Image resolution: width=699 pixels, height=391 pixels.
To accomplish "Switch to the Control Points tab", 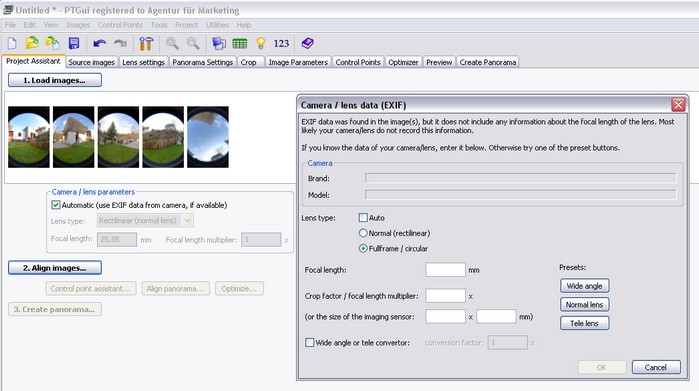I will 358,62.
